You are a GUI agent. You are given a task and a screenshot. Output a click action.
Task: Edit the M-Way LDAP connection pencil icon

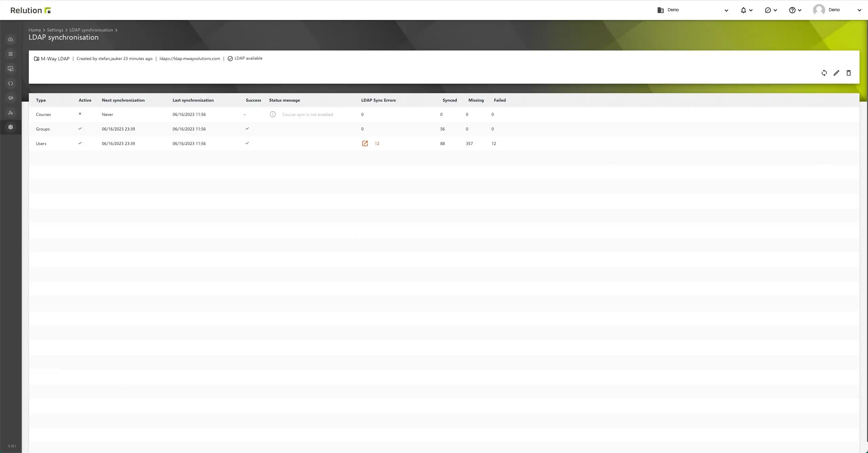836,73
